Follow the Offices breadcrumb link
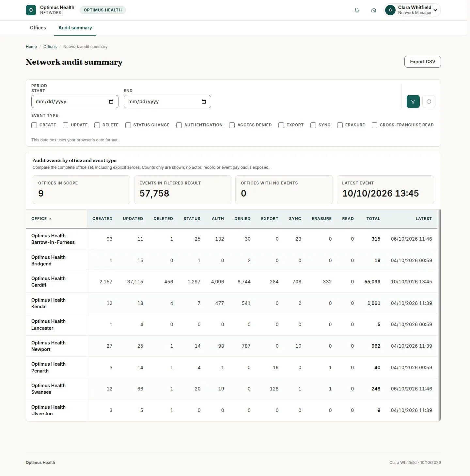Image resolution: width=470 pixels, height=476 pixels. 50,47
